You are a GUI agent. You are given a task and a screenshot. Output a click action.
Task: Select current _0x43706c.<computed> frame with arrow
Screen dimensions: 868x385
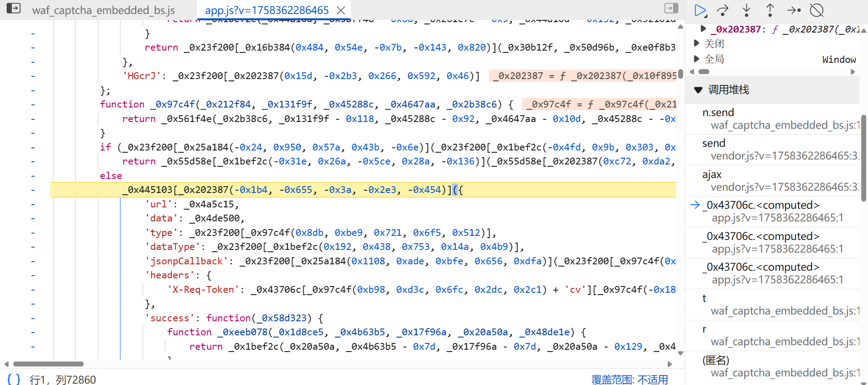tap(773, 211)
